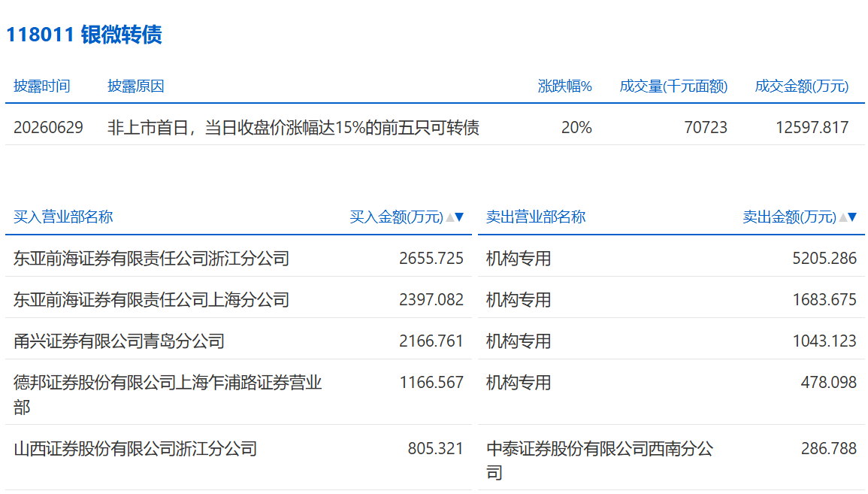
Task: Select buy amount 1166.567
Action: [x=431, y=383]
